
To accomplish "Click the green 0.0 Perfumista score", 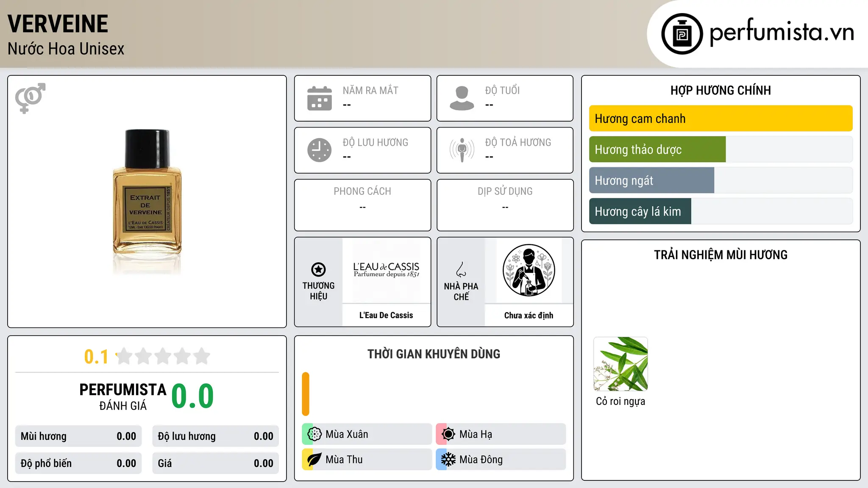I will pyautogui.click(x=192, y=396).
